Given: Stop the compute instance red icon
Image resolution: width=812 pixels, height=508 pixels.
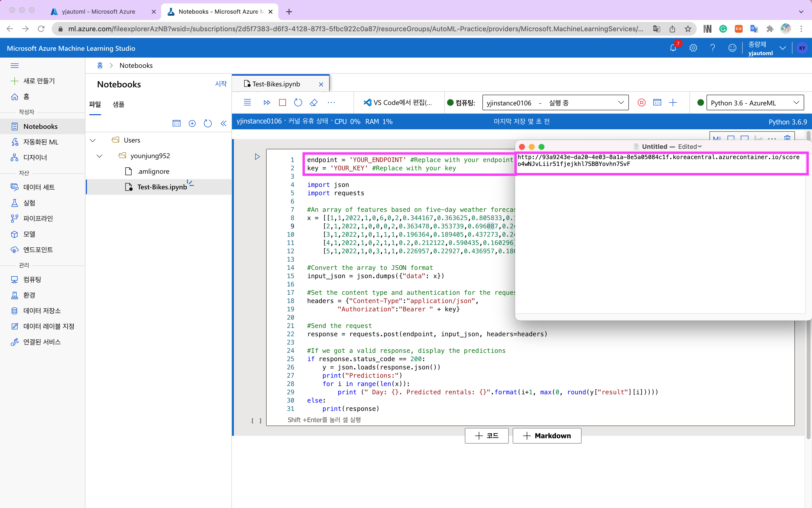Looking at the screenshot, I should (641, 102).
